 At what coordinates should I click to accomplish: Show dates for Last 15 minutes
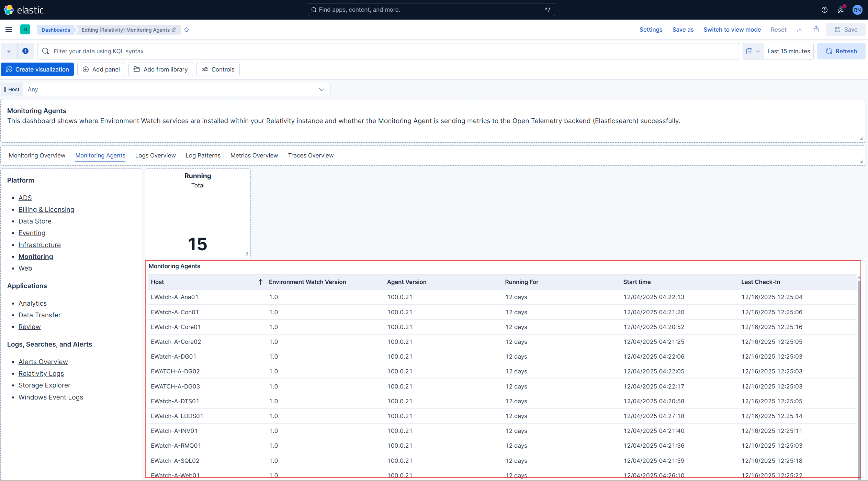789,51
